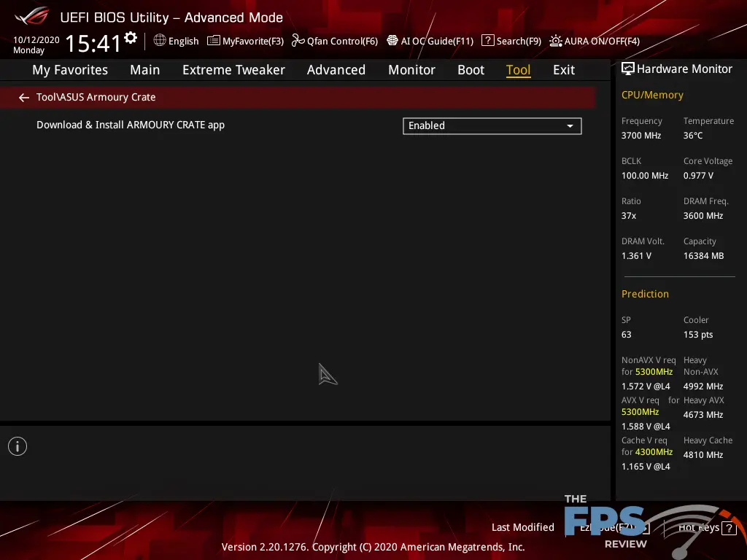This screenshot has width=747, height=560.
Task: Click 100.00 MHz BCLK value
Action: pos(645,175)
